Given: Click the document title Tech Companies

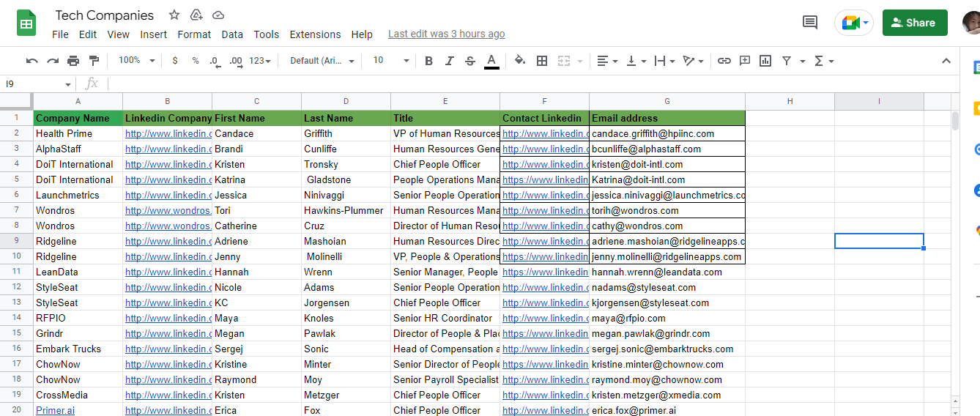Looking at the screenshot, I should 105,15.
